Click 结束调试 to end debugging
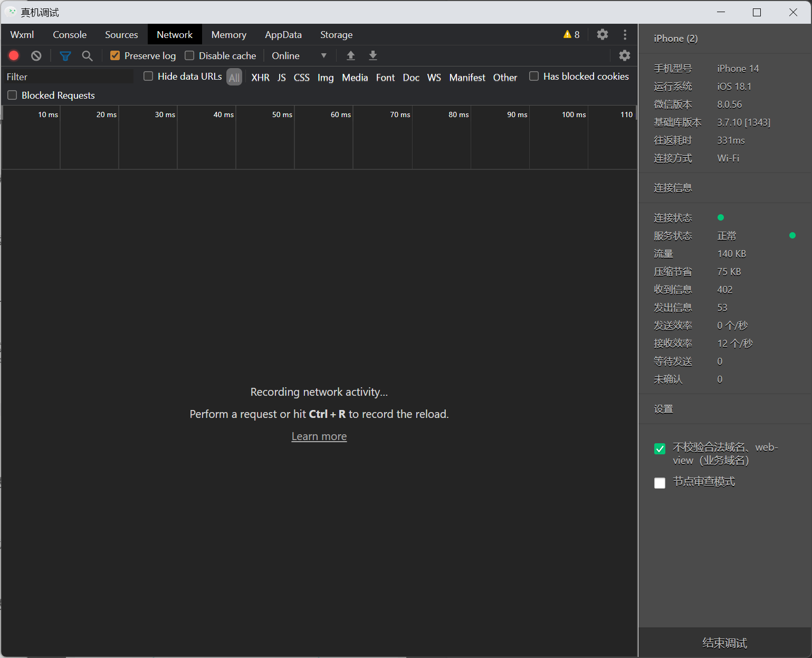 (725, 643)
